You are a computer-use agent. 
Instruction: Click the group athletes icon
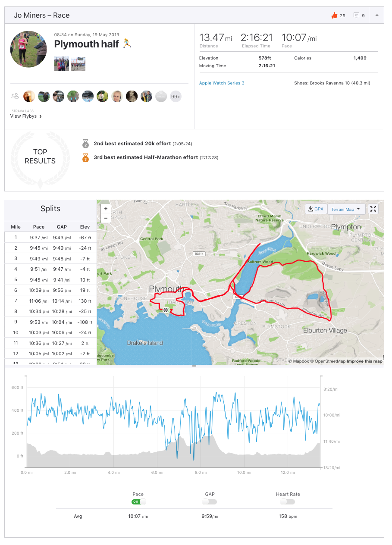(15, 96)
